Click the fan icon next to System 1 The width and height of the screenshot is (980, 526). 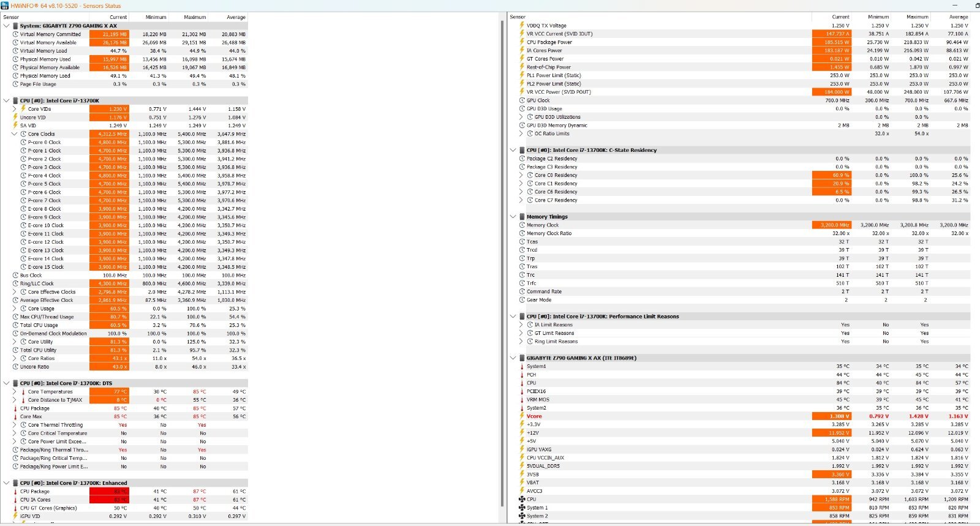(x=522, y=508)
